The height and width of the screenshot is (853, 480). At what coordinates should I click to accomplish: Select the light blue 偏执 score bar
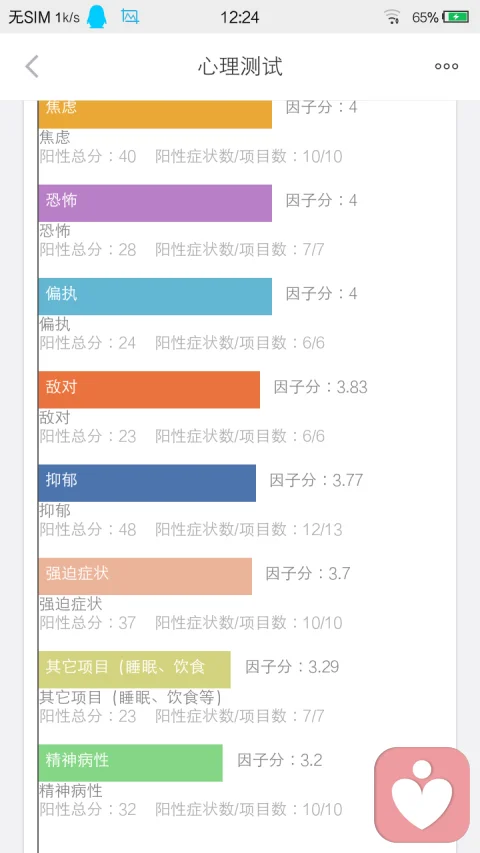pyautogui.click(x=155, y=296)
